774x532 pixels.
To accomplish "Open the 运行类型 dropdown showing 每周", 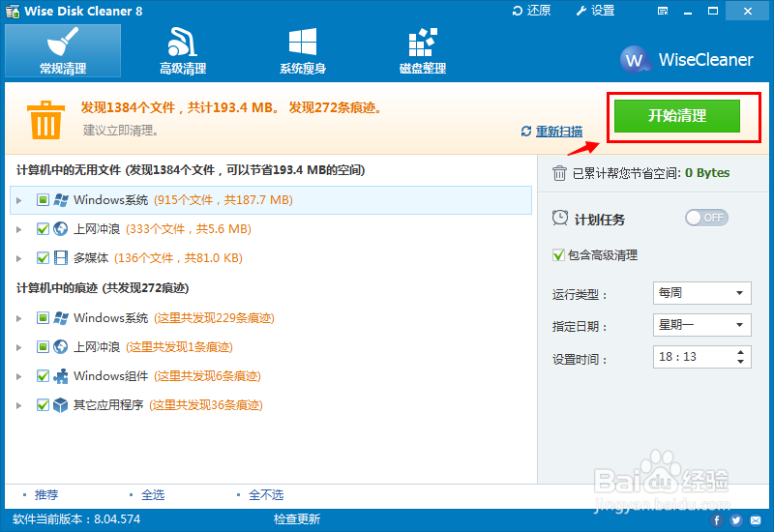I will click(x=702, y=293).
